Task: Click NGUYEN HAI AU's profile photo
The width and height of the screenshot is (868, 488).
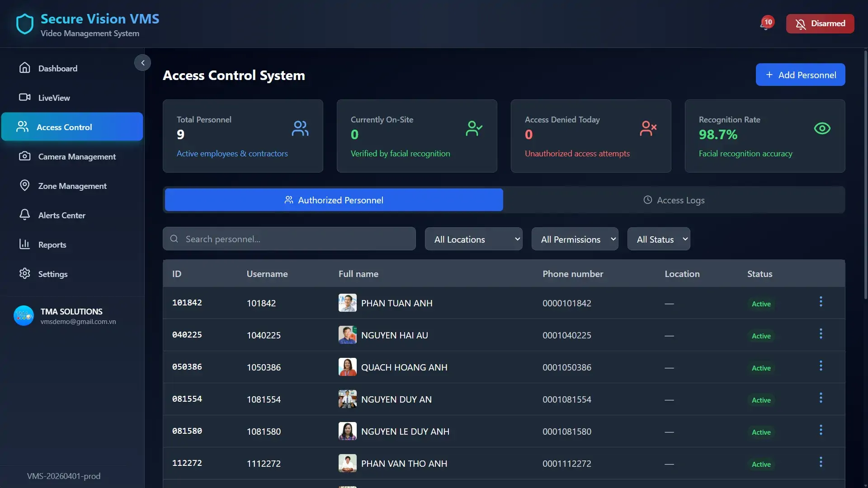Action: 348,335
